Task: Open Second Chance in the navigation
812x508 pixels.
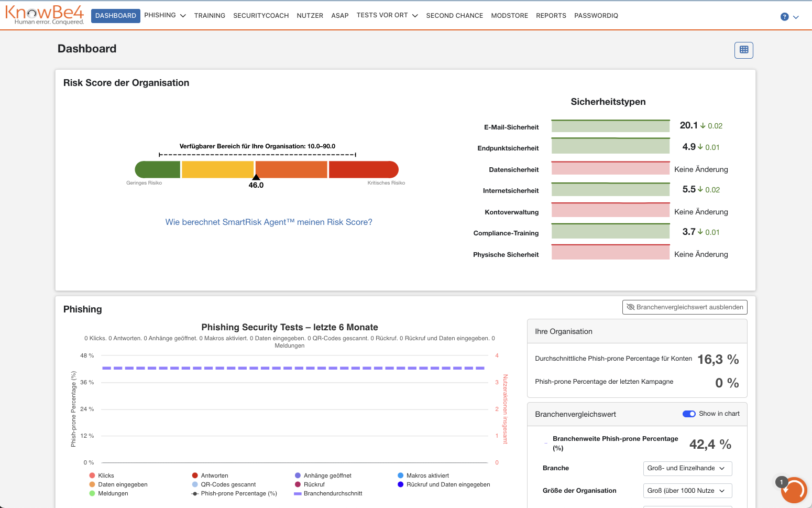Action: pyautogui.click(x=455, y=16)
